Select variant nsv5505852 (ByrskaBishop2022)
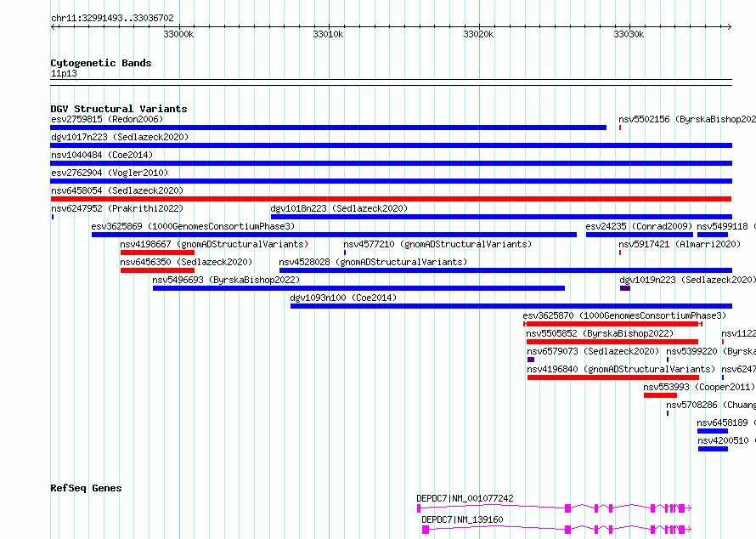This screenshot has height=539, width=756. 612,342
